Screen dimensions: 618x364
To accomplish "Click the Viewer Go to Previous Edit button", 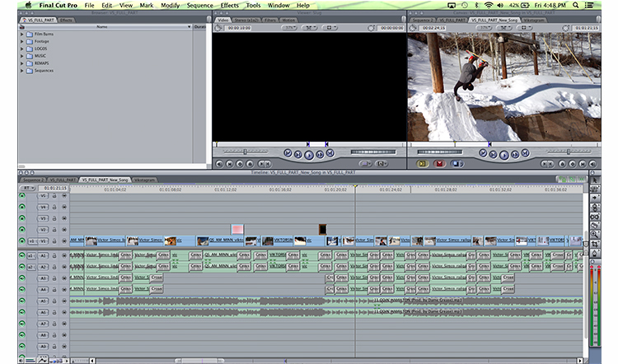I will coord(288,153).
